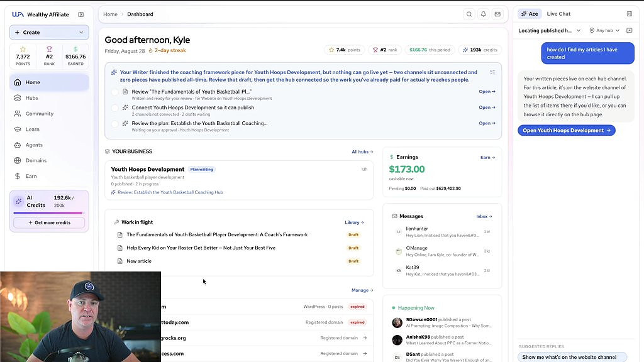Image resolution: width=644 pixels, height=362 pixels.
Task: Check the Review the plan task circle
Action: click(x=114, y=124)
